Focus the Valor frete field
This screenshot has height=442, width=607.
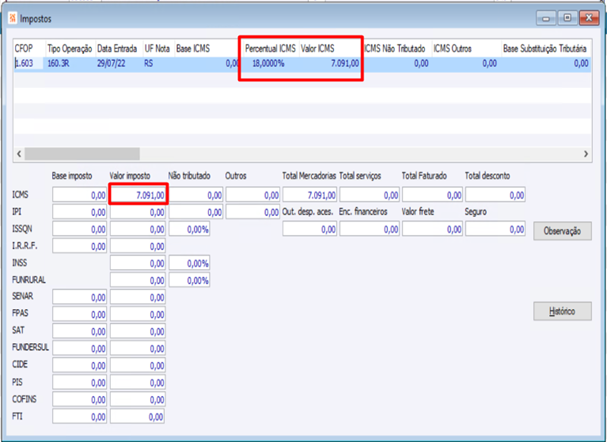[x=432, y=229]
